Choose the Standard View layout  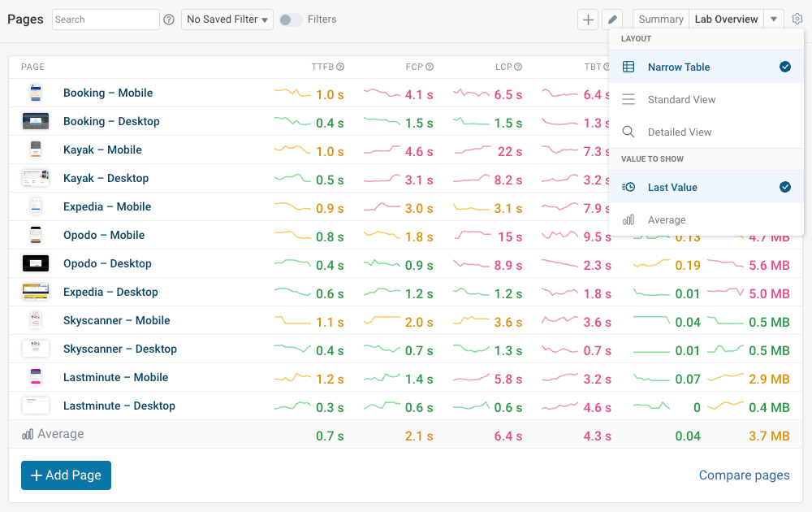(x=681, y=100)
